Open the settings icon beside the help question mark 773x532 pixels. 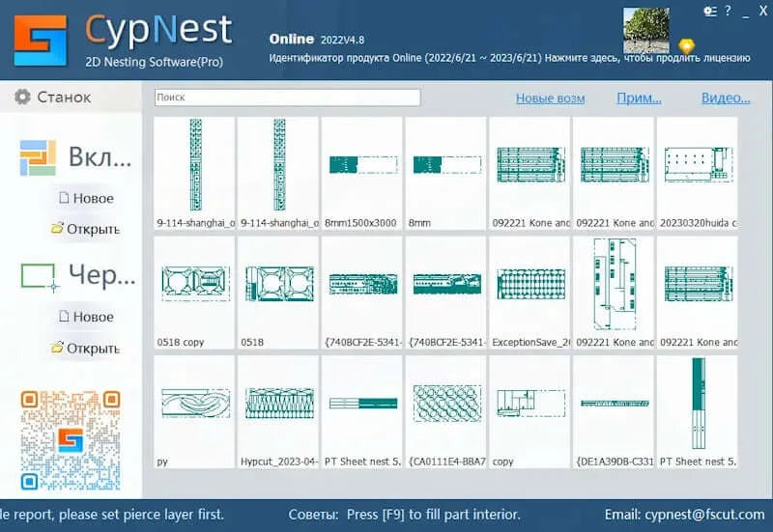710,11
